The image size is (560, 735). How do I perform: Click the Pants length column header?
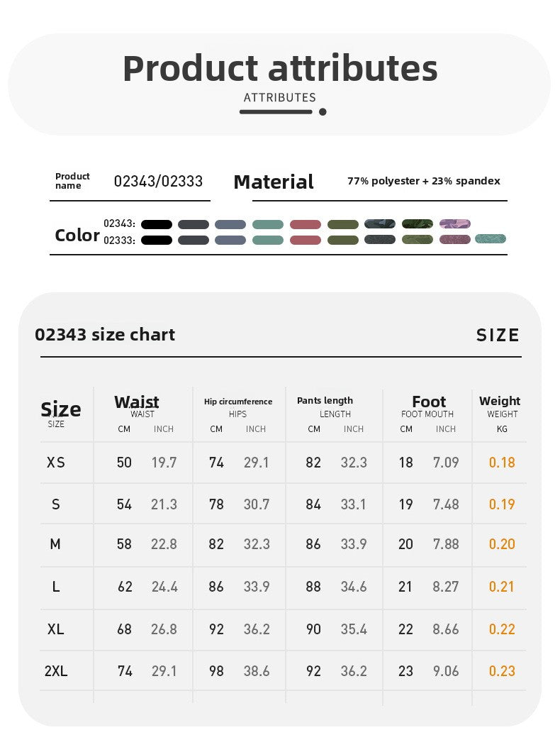(x=325, y=401)
